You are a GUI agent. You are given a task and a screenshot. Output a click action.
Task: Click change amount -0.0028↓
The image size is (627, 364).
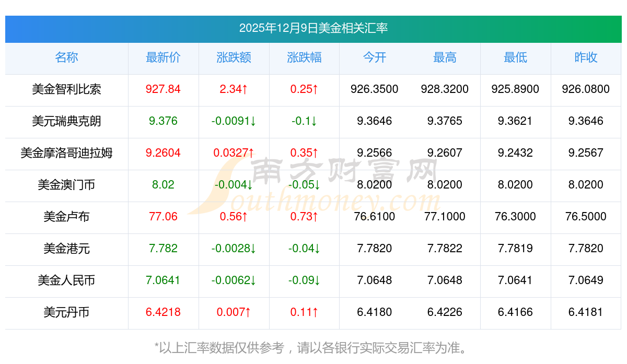click(x=234, y=249)
